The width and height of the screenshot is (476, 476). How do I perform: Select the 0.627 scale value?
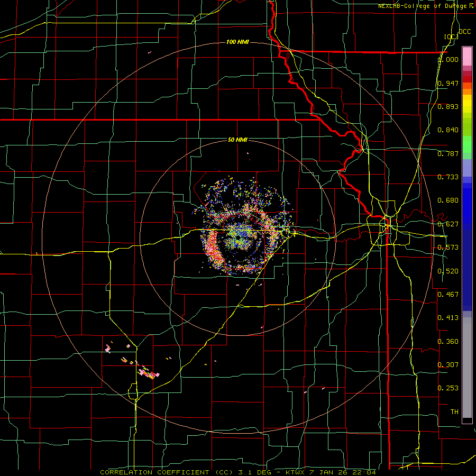(448, 224)
